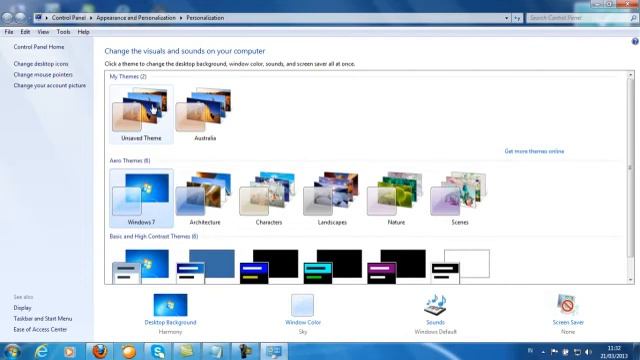
Task: Click Appearance and Personalization breadcrumb
Action: 136,18
